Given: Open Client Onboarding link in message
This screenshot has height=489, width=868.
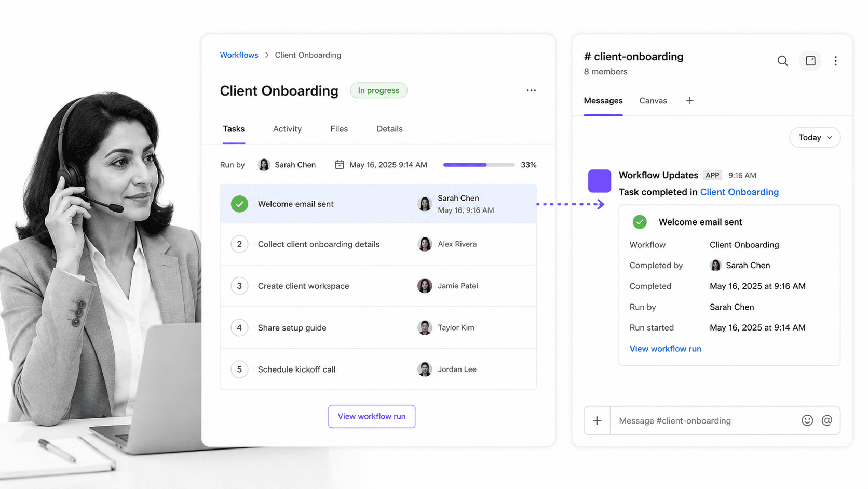Looking at the screenshot, I should [x=739, y=192].
